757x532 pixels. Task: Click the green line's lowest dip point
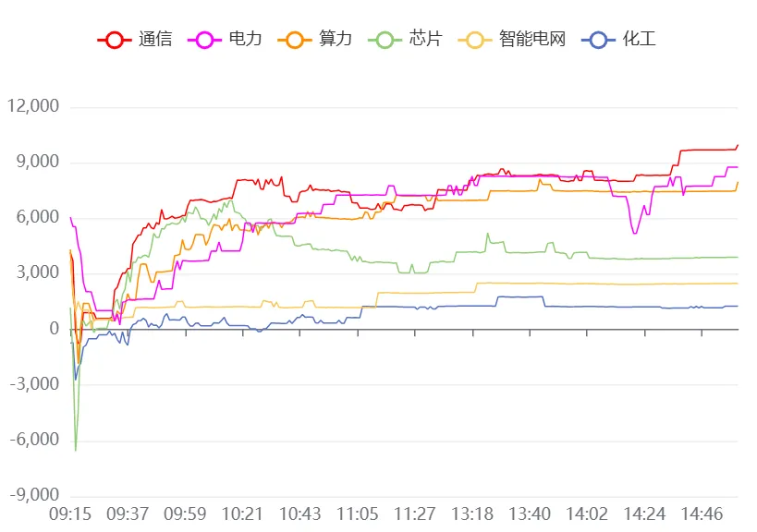coord(76,450)
